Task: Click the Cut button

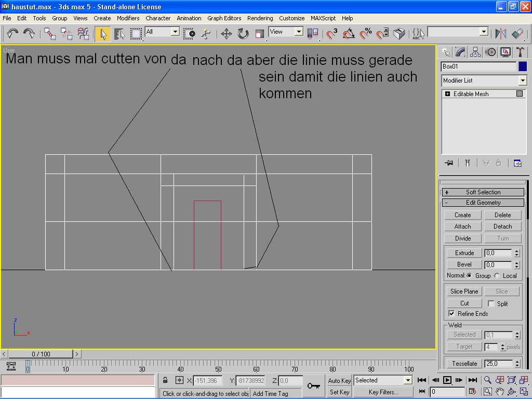Action: (464, 303)
